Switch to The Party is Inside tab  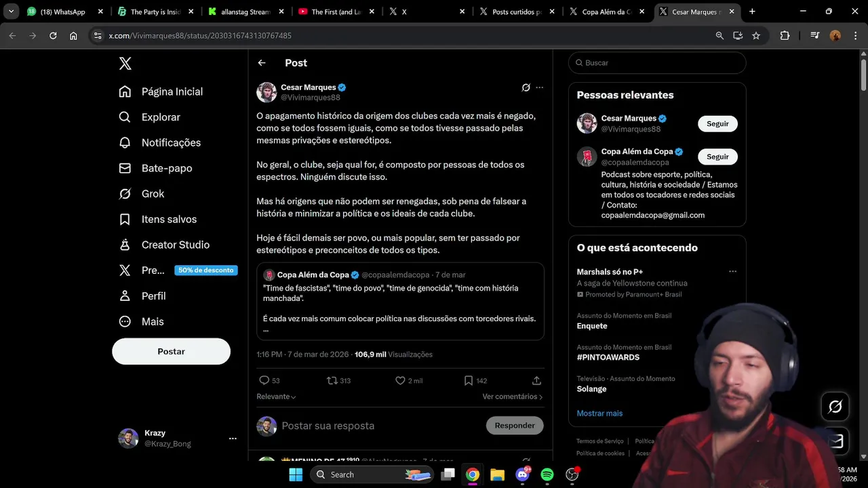pyautogui.click(x=156, y=12)
